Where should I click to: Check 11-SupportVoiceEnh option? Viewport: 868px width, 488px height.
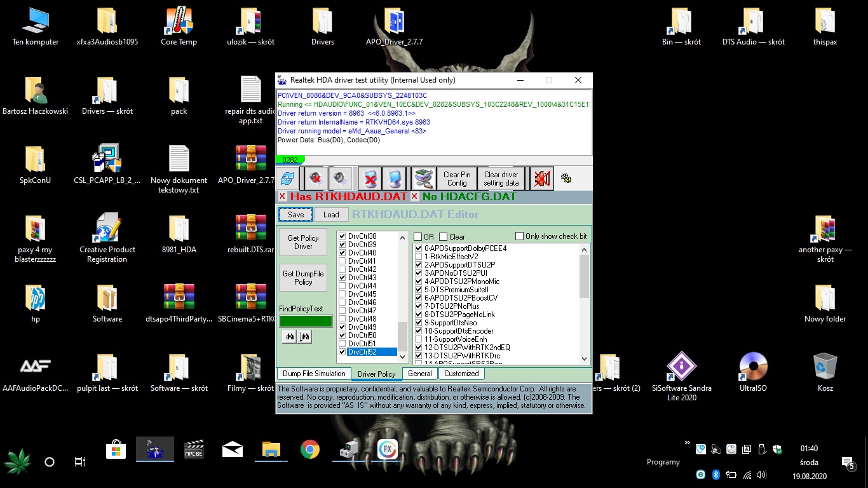point(418,339)
